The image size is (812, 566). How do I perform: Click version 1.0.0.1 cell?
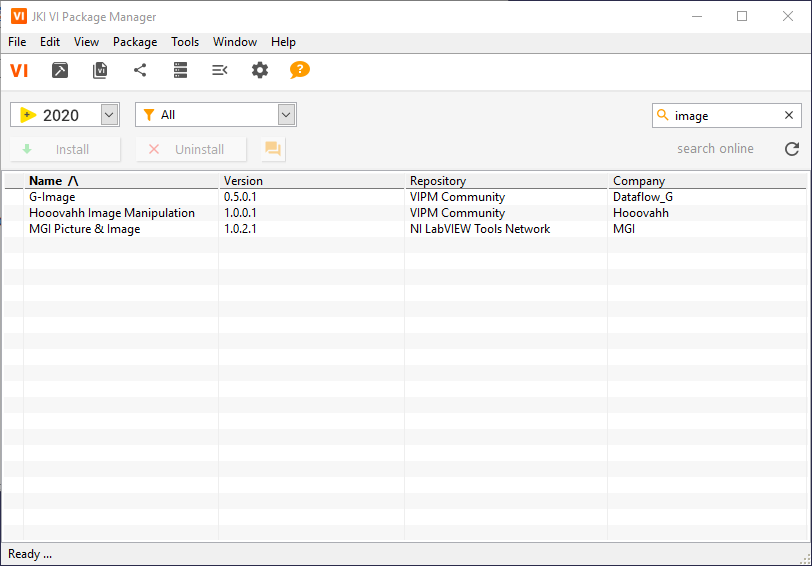(x=240, y=213)
